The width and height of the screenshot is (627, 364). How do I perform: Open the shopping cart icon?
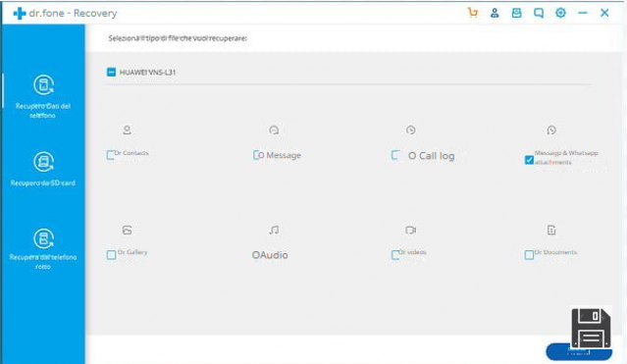point(473,13)
